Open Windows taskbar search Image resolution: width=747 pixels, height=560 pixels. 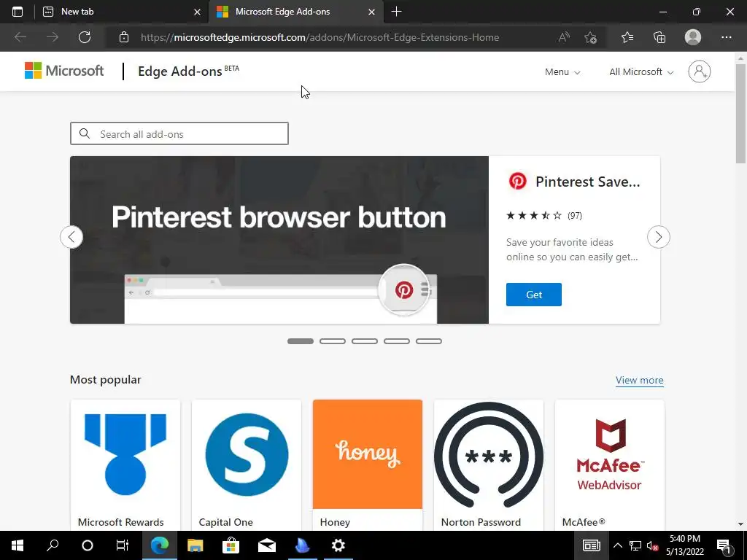coord(53,545)
